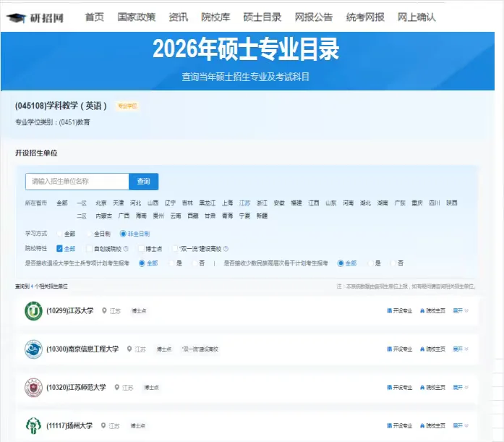The width and height of the screenshot is (504, 442).
Task: Filter province by 陕西
Action: click(452, 203)
